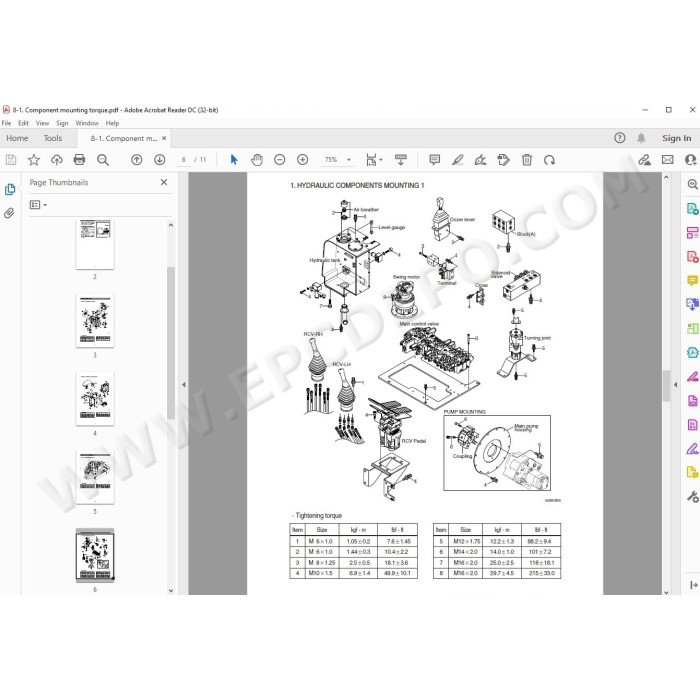The image size is (700, 700).
Task: Expand the right tools pane bottom arrow
Action: [694, 585]
